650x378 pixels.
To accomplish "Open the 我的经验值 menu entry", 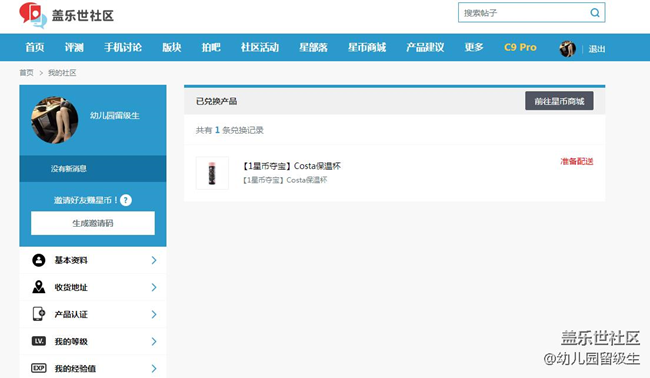I will coord(93,367).
